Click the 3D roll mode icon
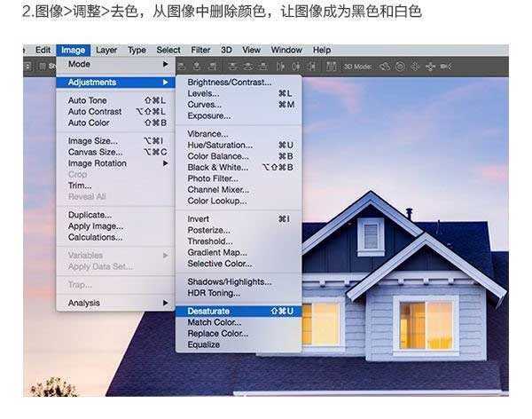Viewport: 532px width, 419px height. click(x=401, y=67)
